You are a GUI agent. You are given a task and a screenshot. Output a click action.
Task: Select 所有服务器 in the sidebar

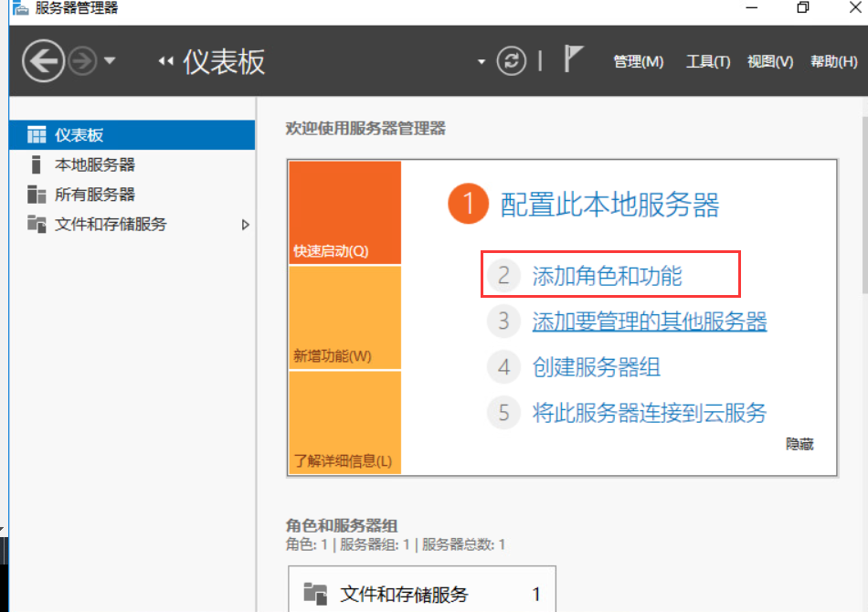[x=132, y=195]
